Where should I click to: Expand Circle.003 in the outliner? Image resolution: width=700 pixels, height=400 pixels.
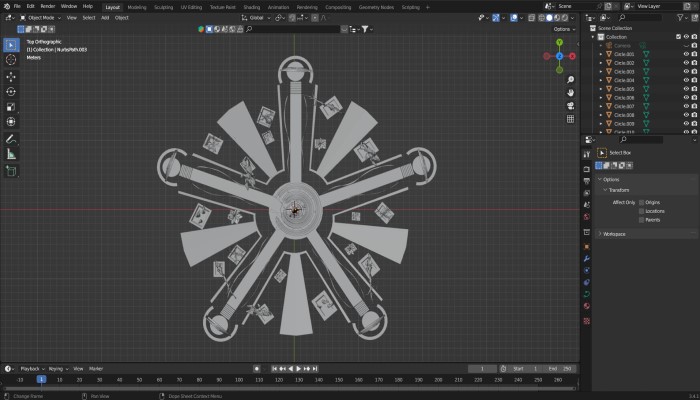(x=601, y=72)
